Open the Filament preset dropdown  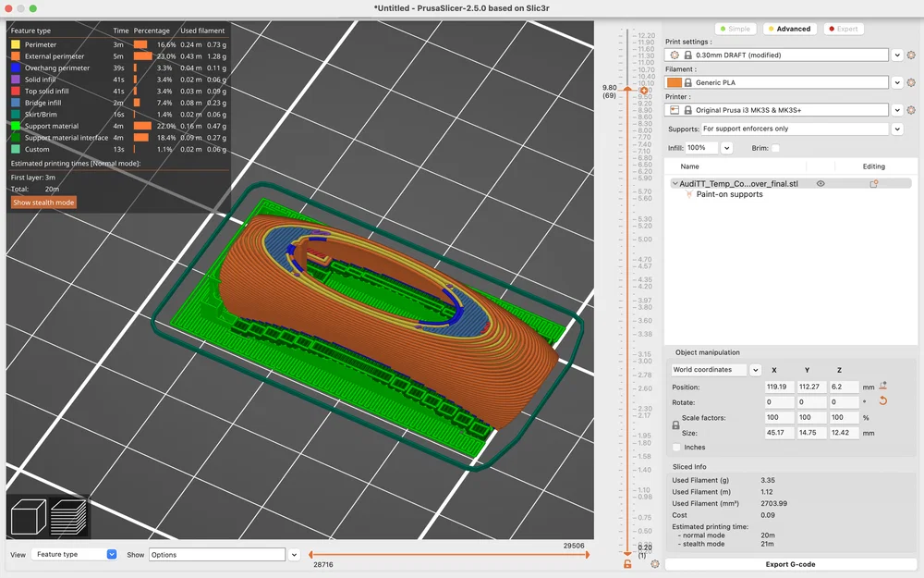[x=897, y=82]
